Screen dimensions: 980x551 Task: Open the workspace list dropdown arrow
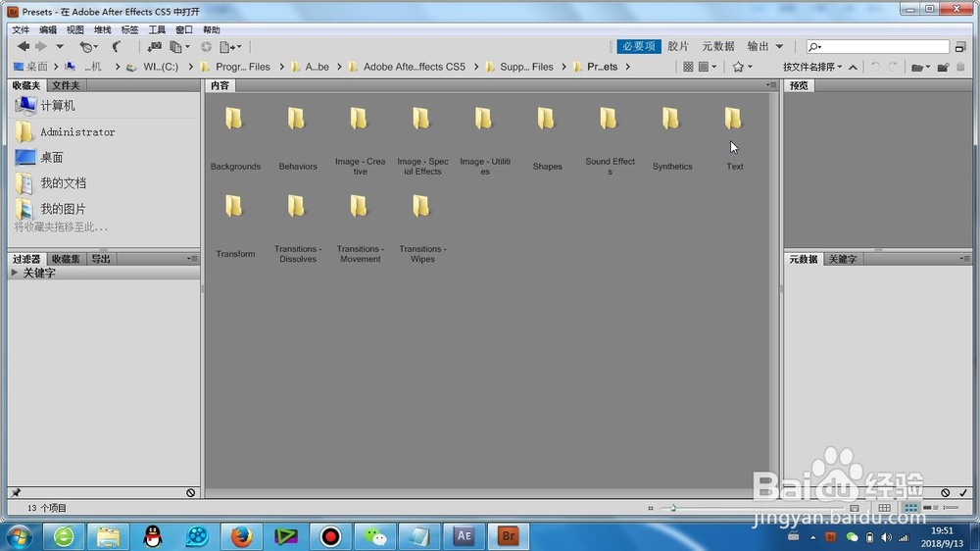(x=779, y=46)
